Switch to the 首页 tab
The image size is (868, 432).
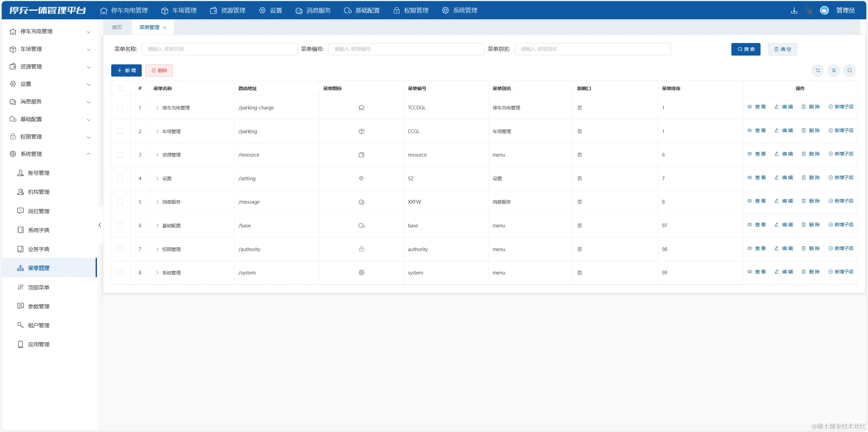[x=117, y=27]
